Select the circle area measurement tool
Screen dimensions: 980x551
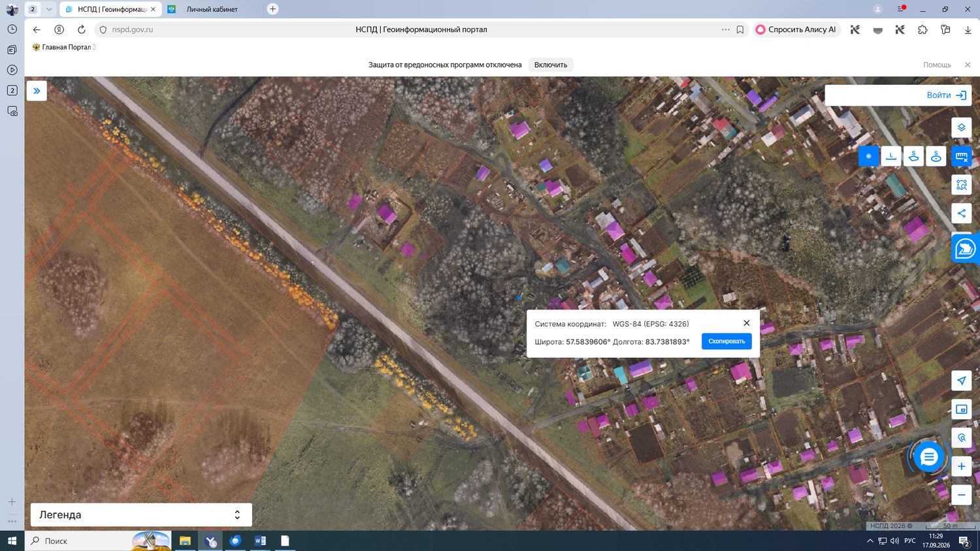point(936,156)
